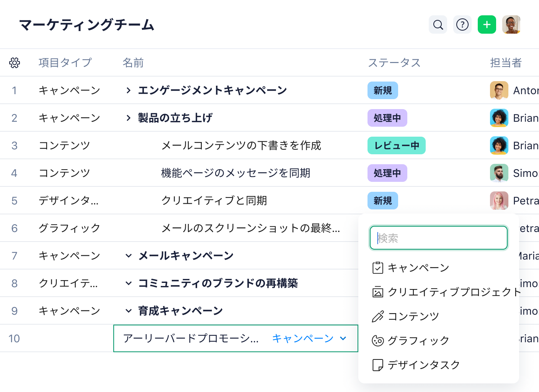
Task: Expand the 製品の立ち上げ row
Action: [129, 118]
